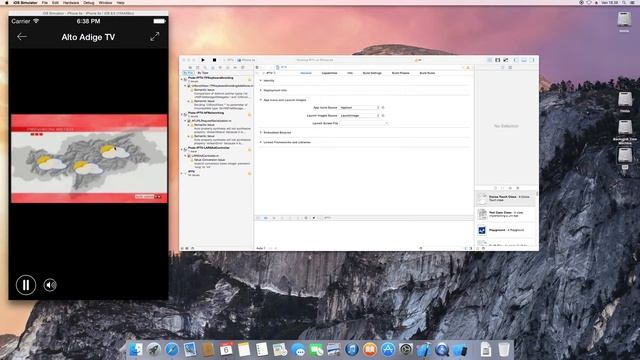The height and width of the screenshot is (360, 640).
Task: Show the assistant editor in Xcode toolbar
Action: tap(498, 60)
